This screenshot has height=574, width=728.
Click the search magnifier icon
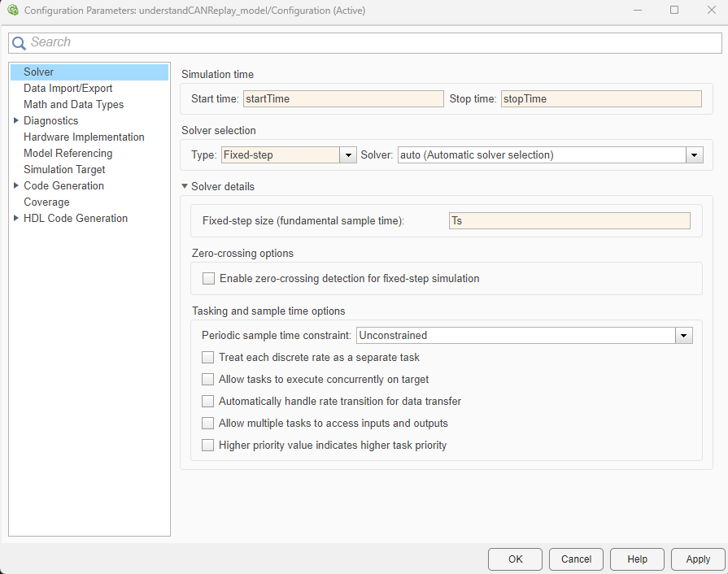pos(19,43)
